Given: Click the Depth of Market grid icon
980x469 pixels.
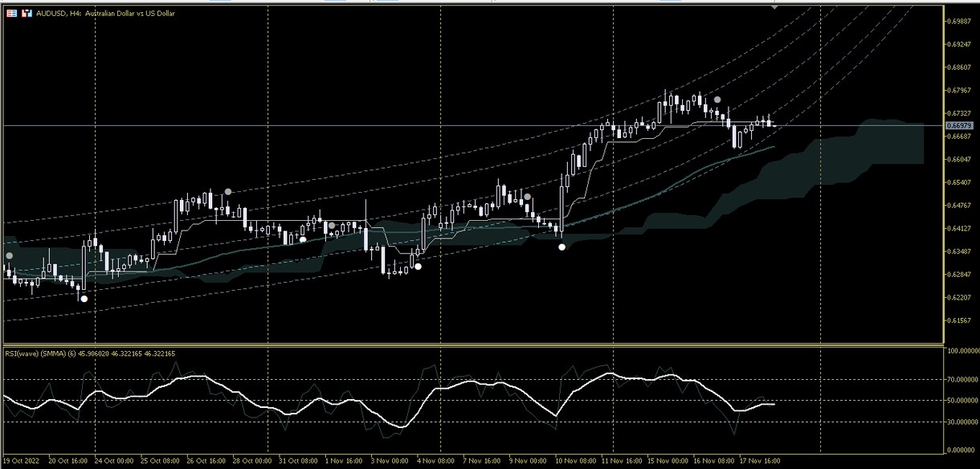Looking at the screenshot, I should click(11, 13).
